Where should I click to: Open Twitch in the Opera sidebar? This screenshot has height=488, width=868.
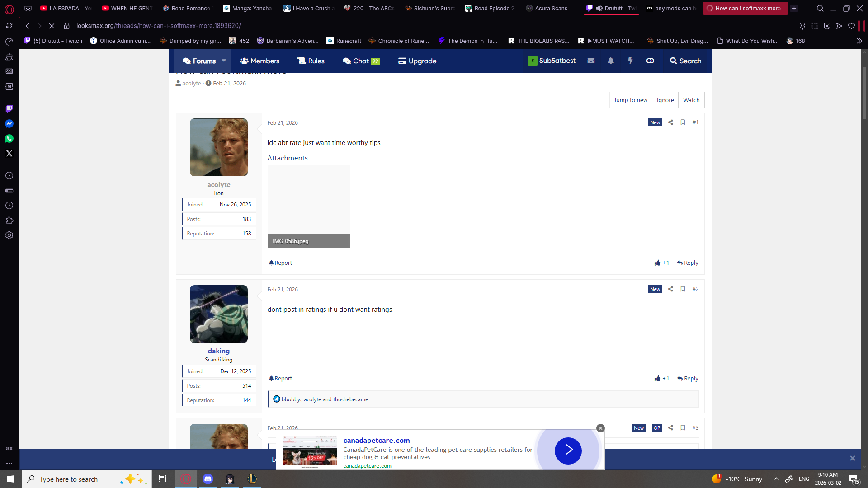click(x=9, y=109)
